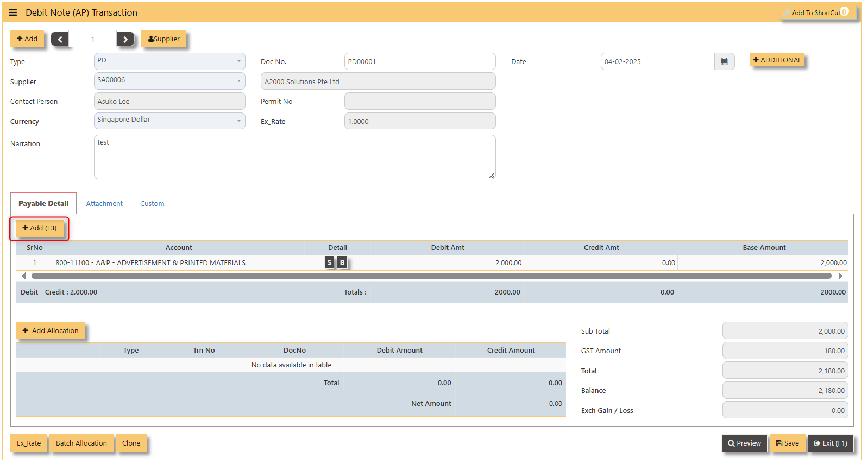This screenshot has height=463, width=868.
Task: Click supplier name field A2000 Solutions Pte Ltd
Action: pos(378,82)
